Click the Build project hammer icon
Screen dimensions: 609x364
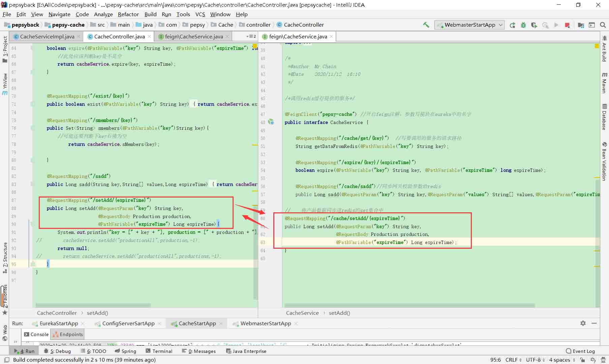tap(426, 25)
